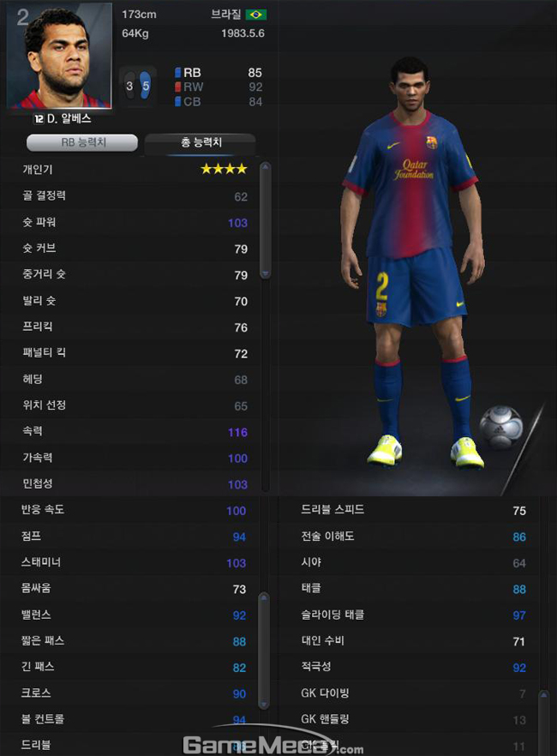
Task: Click the down arrow of lower-left scrollbar
Action: point(264,704)
